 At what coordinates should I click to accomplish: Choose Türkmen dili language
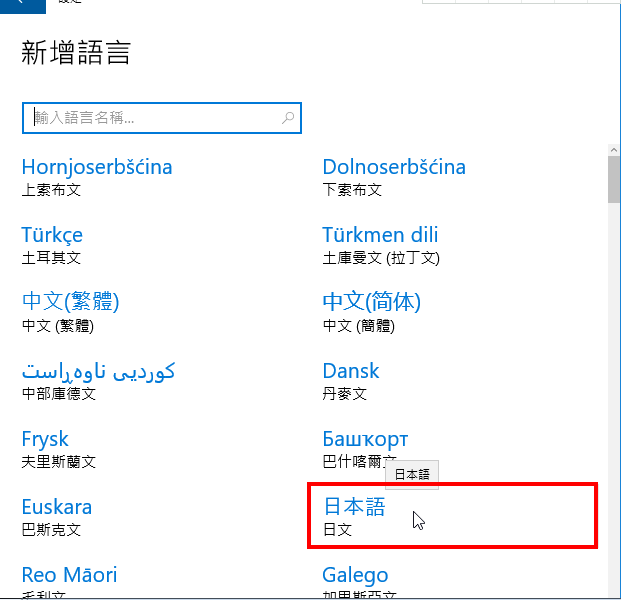click(381, 246)
